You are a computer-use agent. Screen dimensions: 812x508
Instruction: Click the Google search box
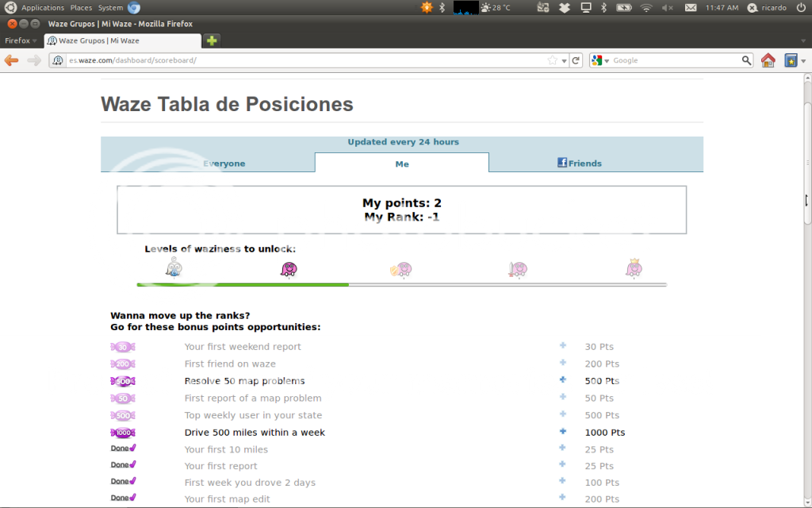point(676,60)
